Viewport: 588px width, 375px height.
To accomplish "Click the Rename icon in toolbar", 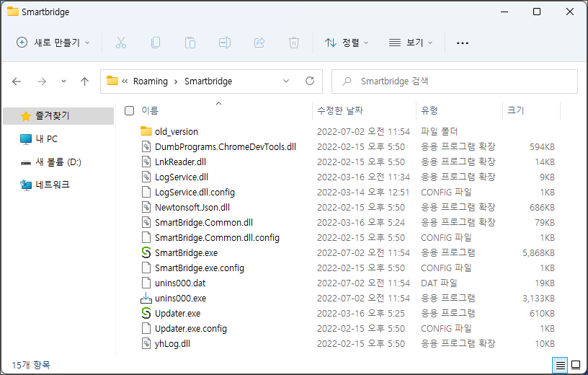I will pyautogui.click(x=225, y=43).
